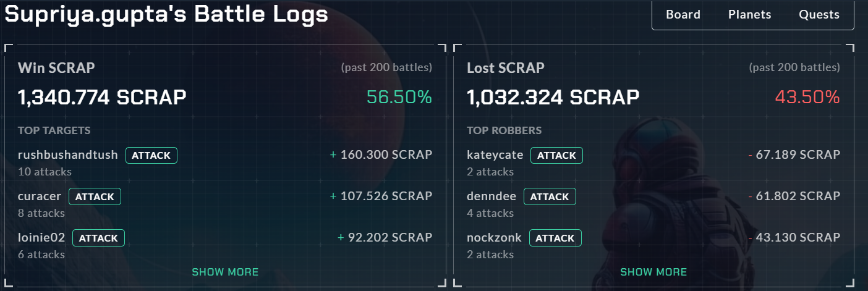This screenshot has width=868, height=291.
Task: Open nockzonk player name
Action: (494, 238)
